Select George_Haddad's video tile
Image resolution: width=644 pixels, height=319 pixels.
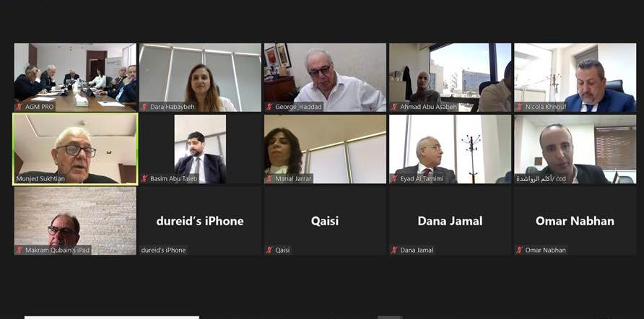[325, 78]
